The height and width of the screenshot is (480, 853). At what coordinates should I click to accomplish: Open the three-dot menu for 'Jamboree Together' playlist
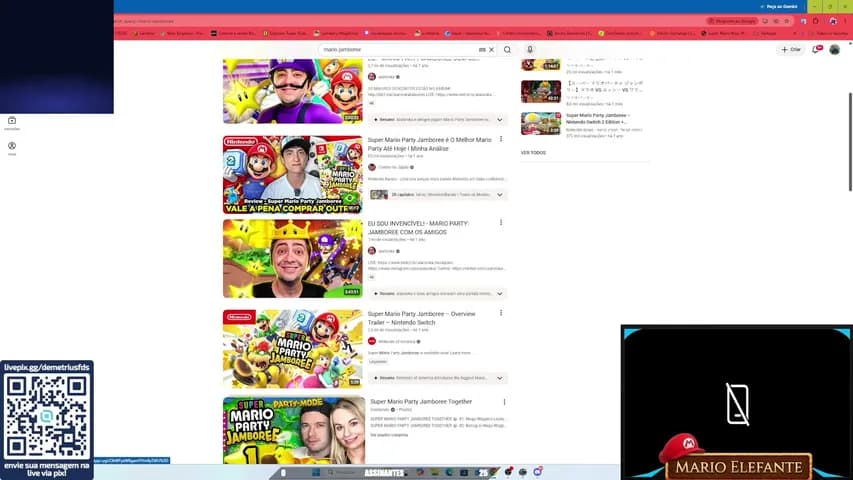click(x=504, y=402)
